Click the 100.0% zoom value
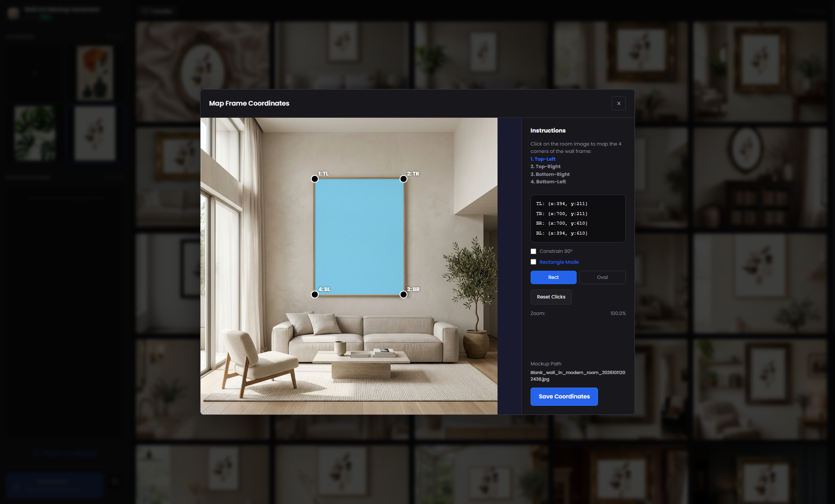 coord(618,313)
